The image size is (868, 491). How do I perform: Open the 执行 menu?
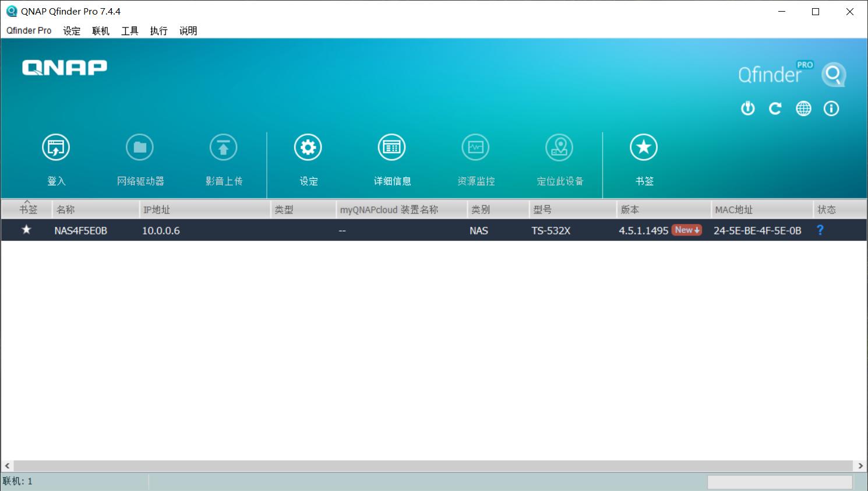pos(158,31)
